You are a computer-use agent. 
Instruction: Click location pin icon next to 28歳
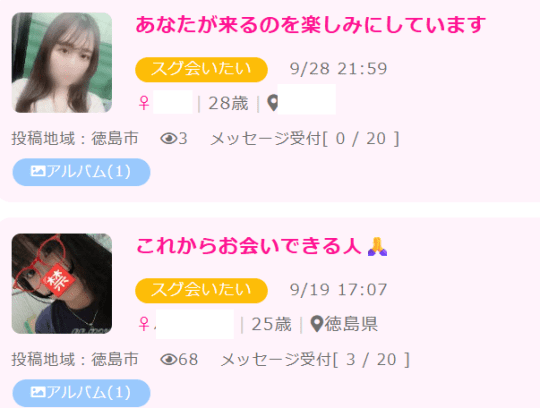click(273, 103)
